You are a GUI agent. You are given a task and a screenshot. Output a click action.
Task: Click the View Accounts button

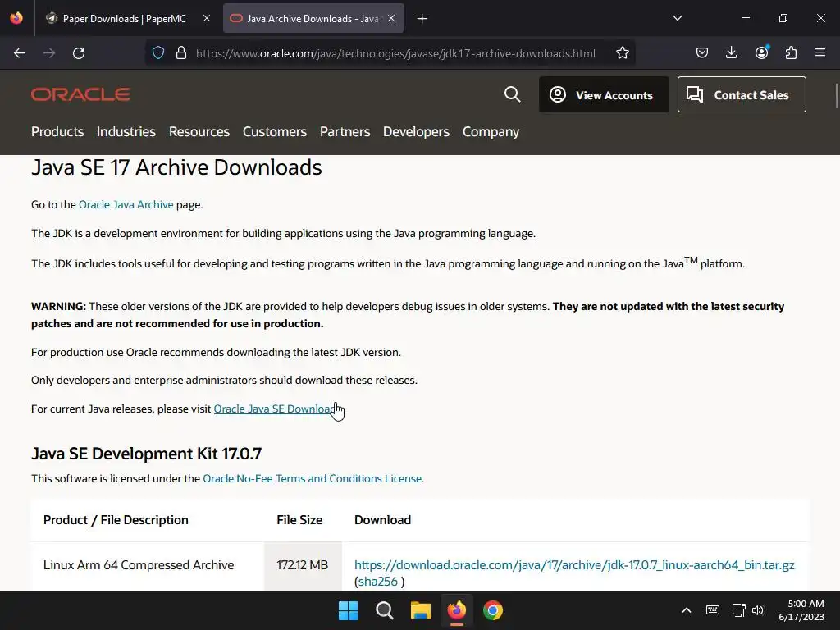(604, 95)
